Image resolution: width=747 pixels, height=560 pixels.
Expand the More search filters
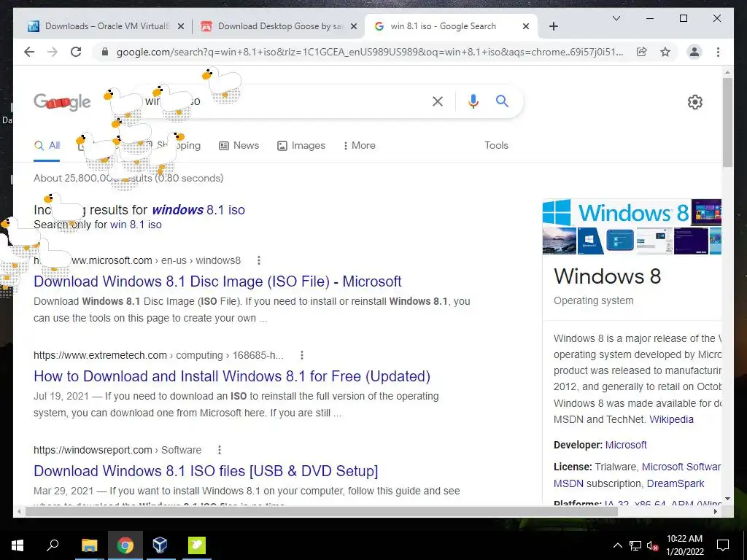(359, 146)
